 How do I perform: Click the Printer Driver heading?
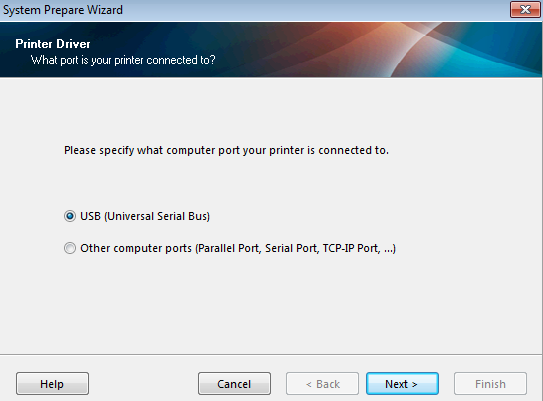pos(53,44)
